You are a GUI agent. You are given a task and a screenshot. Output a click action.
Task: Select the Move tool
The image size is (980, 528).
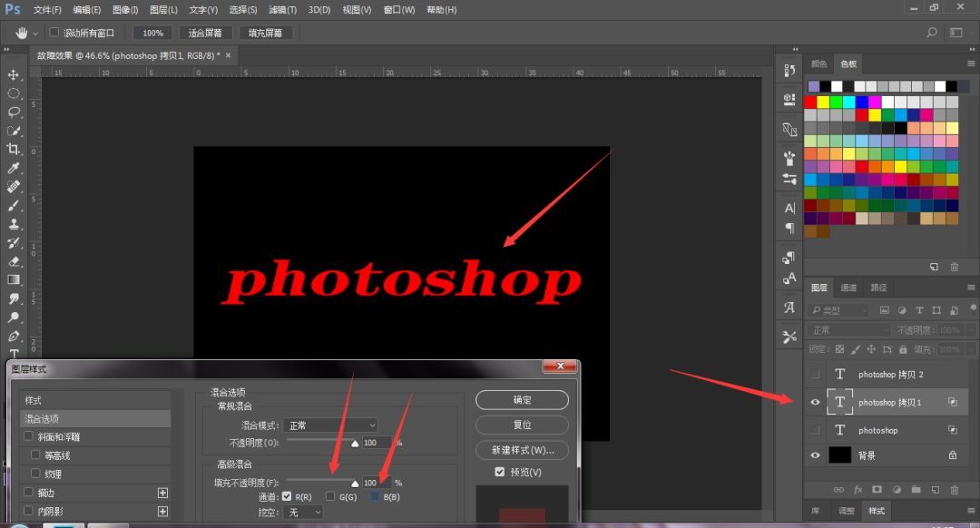click(x=13, y=75)
